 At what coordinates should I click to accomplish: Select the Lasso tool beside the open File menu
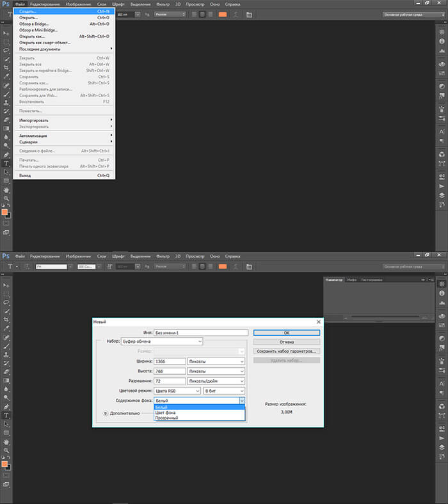point(6,49)
